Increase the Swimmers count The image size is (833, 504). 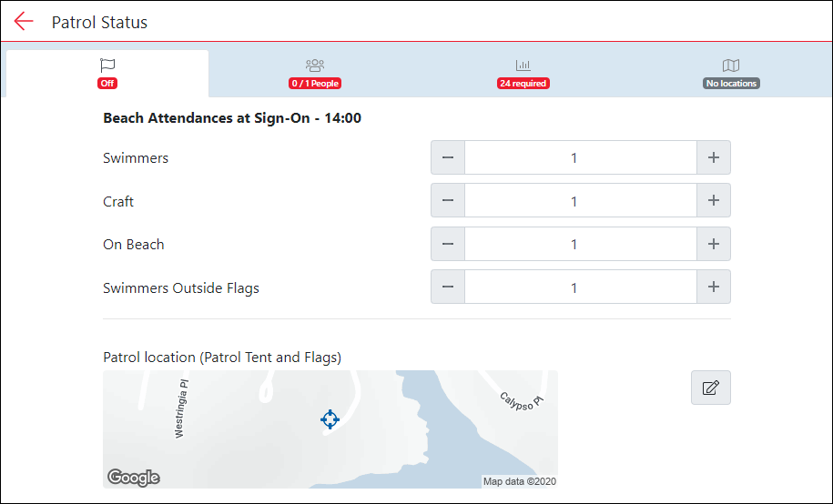click(713, 157)
